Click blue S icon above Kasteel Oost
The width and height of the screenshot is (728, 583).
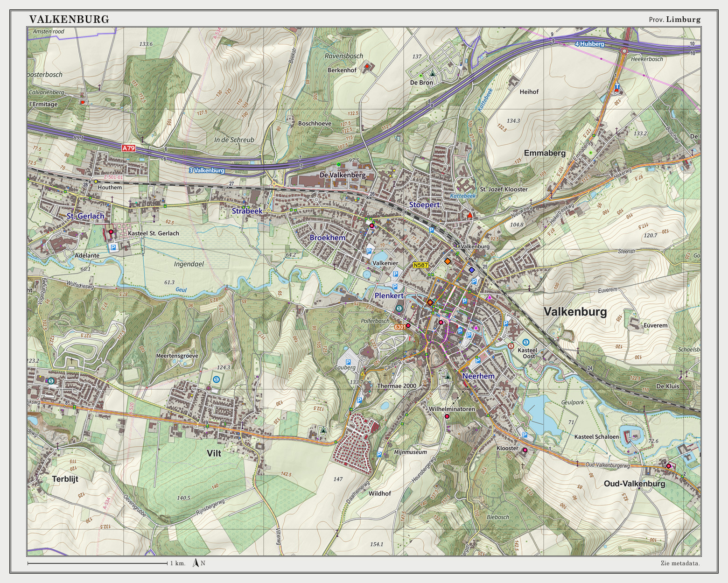[526, 342]
